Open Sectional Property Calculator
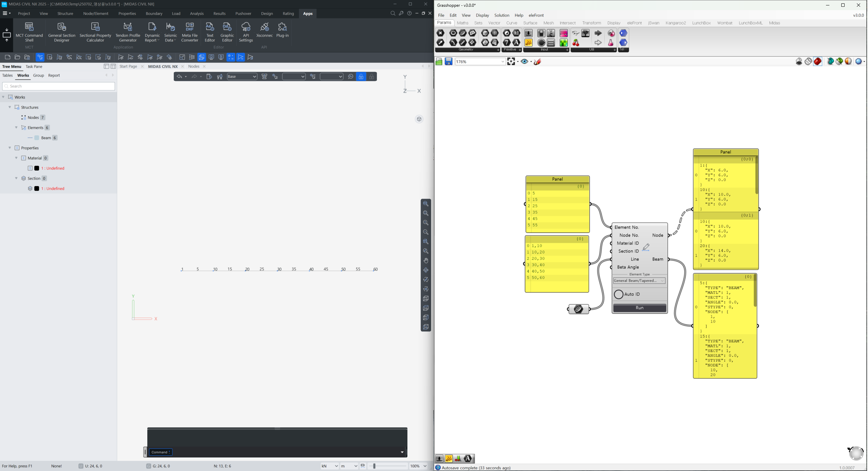This screenshot has height=471, width=868. click(96, 32)
